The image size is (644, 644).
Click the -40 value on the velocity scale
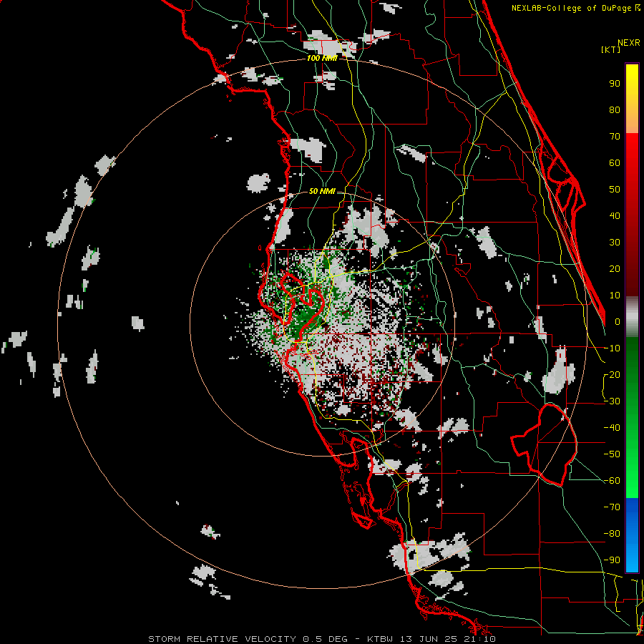click(612, 428)
